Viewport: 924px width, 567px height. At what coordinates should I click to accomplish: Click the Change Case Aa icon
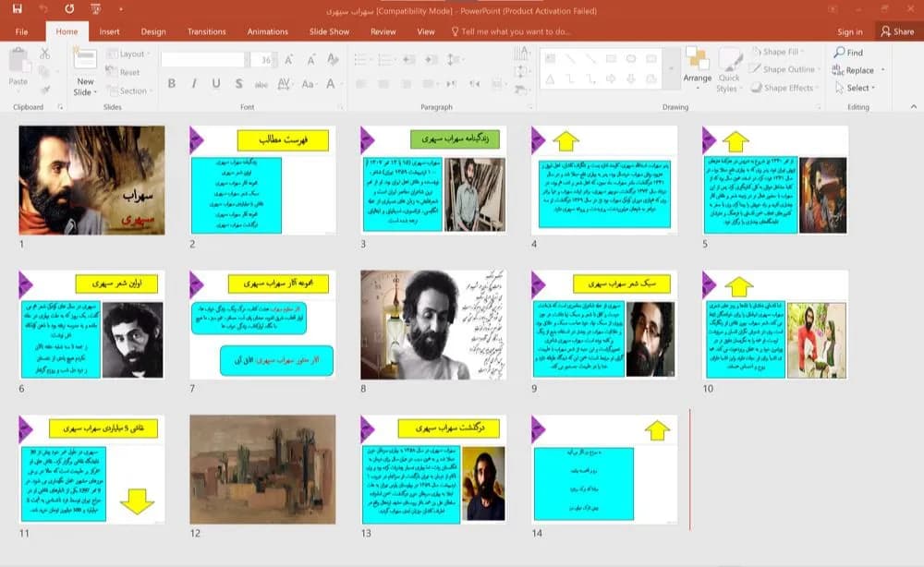pos(309,84)
